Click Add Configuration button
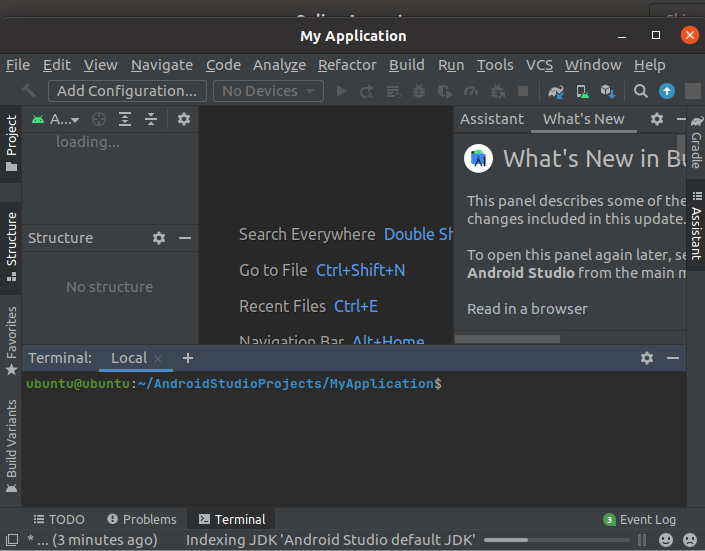 click(x=127, y=91)
